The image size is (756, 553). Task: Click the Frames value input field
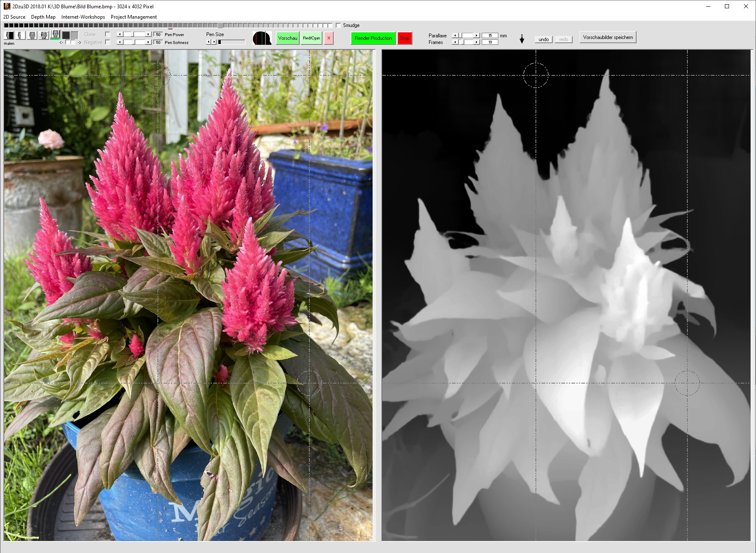tap(490, 42)
